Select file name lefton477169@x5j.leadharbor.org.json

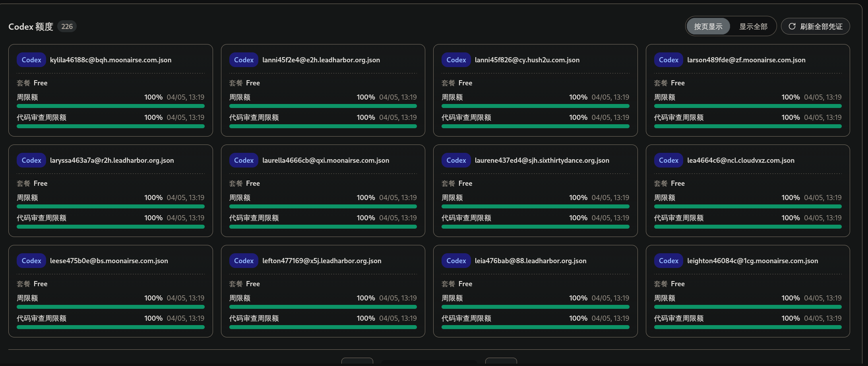[x=322, y=261]
